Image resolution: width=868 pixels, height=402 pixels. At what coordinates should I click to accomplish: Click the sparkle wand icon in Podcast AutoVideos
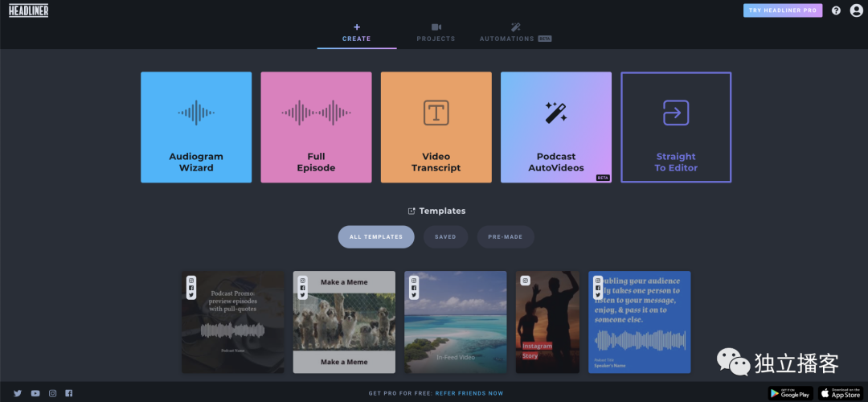pos(556,113)
